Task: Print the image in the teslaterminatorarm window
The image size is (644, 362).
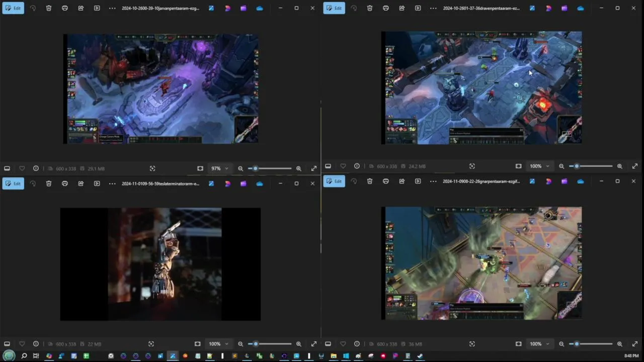Action: coord(65,184)
